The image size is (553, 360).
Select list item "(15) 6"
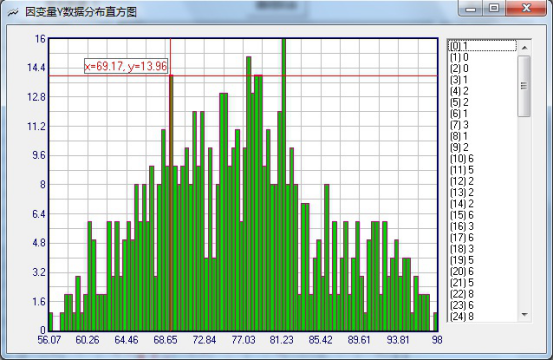tap(482, 215)
